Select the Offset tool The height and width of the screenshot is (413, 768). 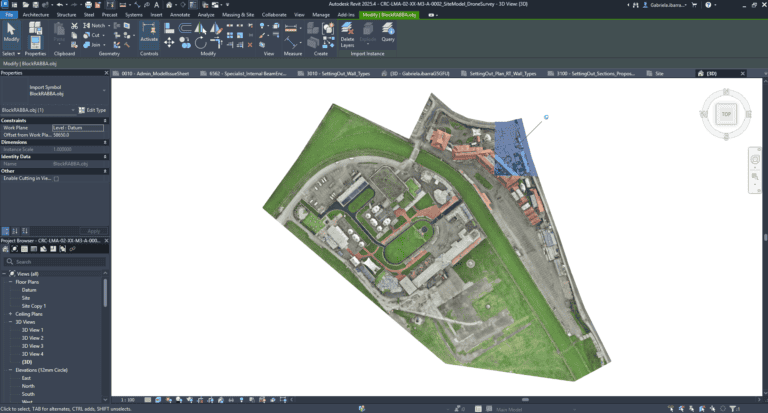(185, 28)
